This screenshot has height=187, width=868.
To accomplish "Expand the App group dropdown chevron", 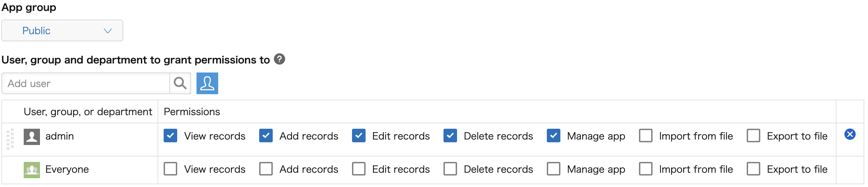I will 108,31.
